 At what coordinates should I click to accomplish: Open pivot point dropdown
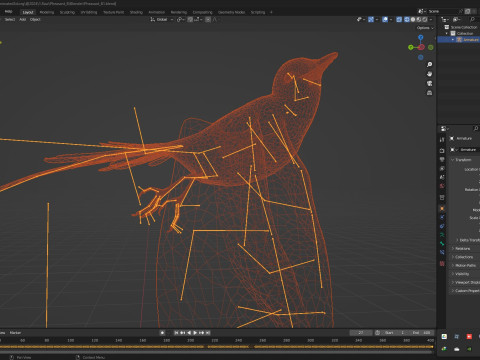[x=180, y=20]
